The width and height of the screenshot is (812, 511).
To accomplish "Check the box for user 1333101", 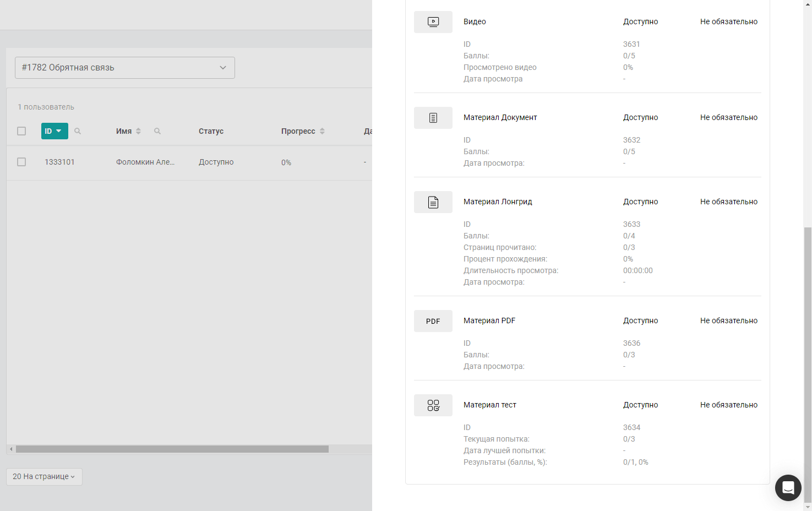I will pos(21,162).
